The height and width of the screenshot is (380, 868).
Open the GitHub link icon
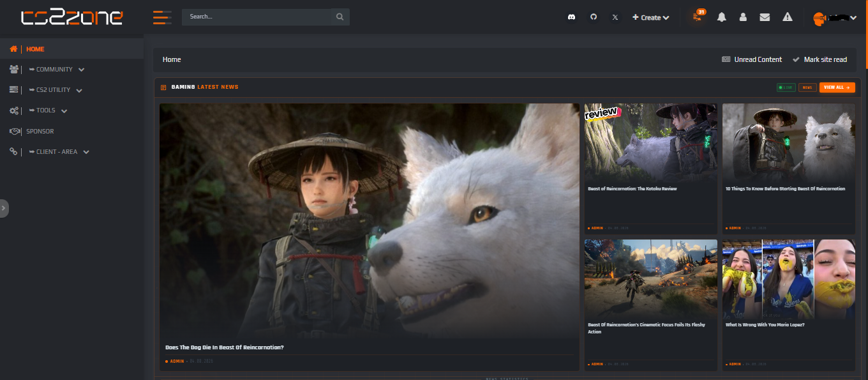pyautogui.click(x=593, y=17)
